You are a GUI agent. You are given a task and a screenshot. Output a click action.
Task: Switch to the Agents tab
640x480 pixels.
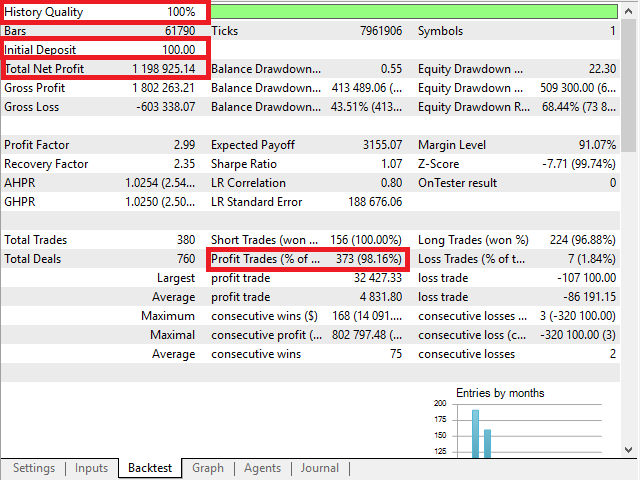point(262,468)
